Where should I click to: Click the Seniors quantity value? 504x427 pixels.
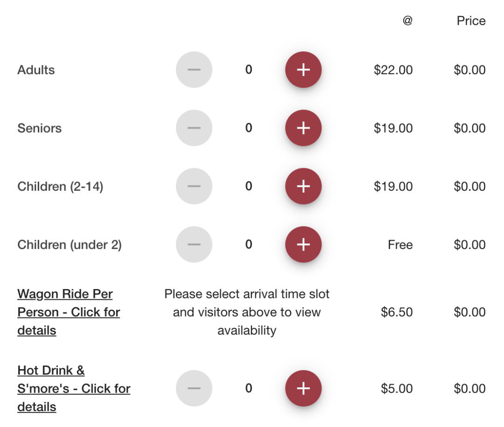pos(249,128)
